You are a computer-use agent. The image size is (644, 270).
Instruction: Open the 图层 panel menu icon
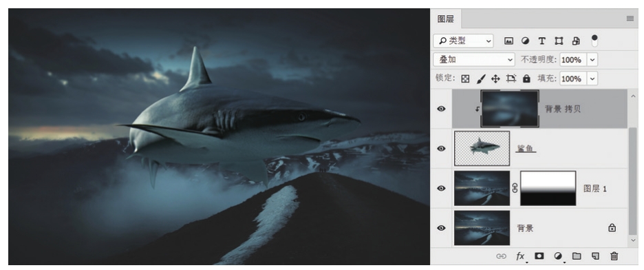click(630, 19)
